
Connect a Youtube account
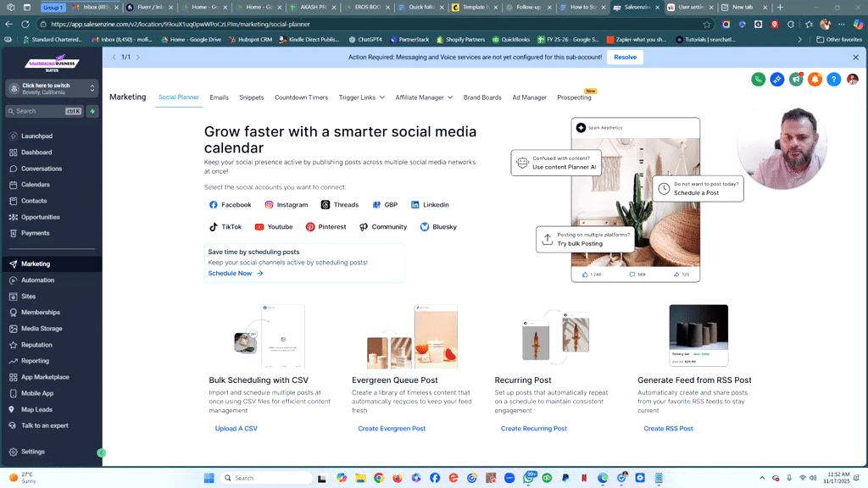coord(274,227)
